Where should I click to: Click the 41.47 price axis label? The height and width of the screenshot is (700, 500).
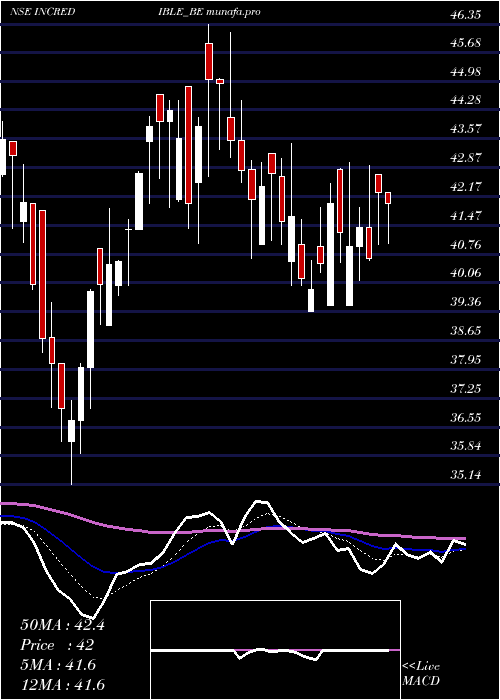(x=466, y=216)
